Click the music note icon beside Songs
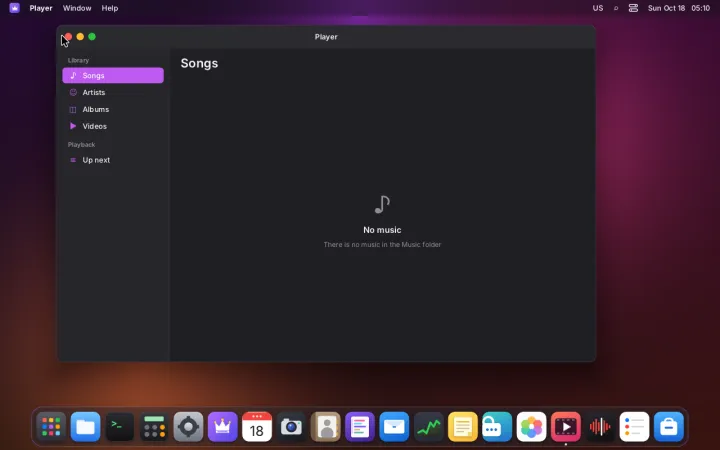The image size is (720, 450). (73, 75)
